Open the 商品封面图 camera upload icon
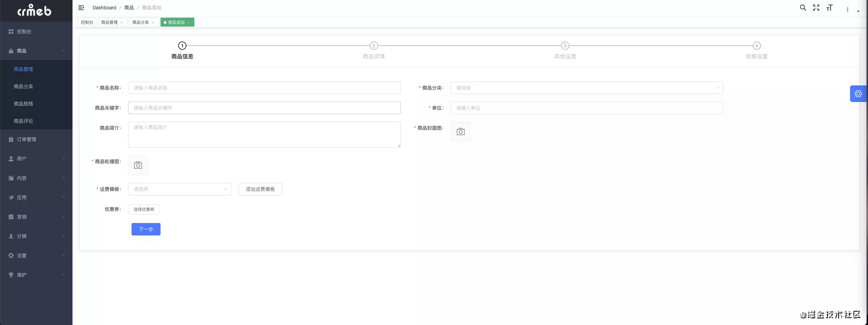868x325 pixels. pyautogui.click(x=461, y=132)
